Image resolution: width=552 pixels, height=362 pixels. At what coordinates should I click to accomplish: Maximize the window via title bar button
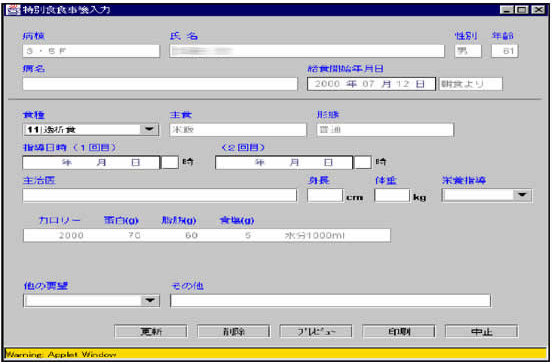coord(522,10)
